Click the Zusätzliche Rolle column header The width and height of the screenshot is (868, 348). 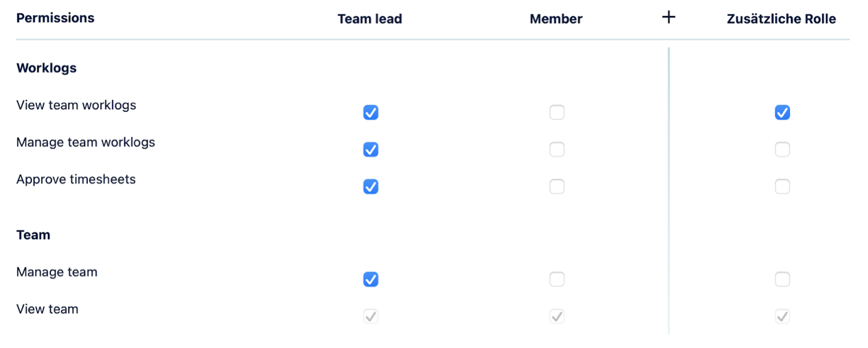coord(781,19)
